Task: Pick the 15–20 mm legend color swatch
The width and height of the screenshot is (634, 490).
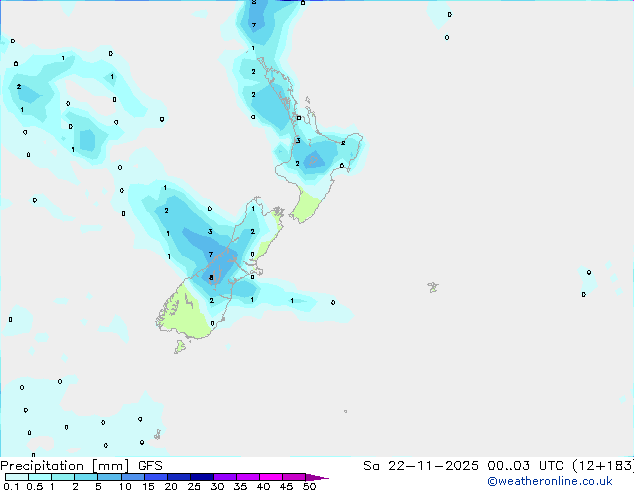Action: [156, 477]
